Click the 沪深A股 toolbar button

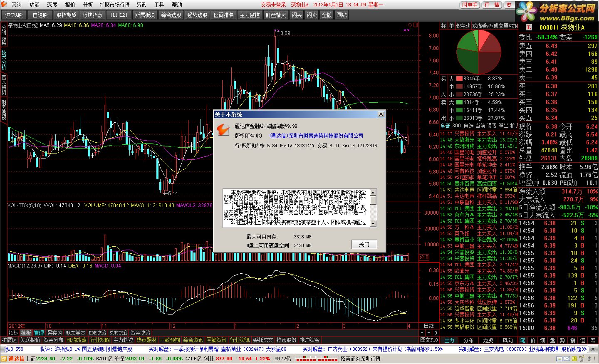14,15
